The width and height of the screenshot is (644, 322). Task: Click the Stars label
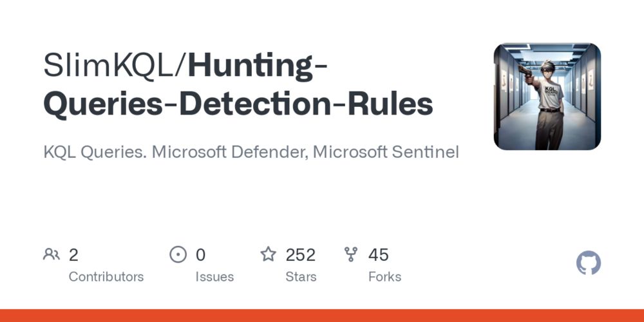301,277
